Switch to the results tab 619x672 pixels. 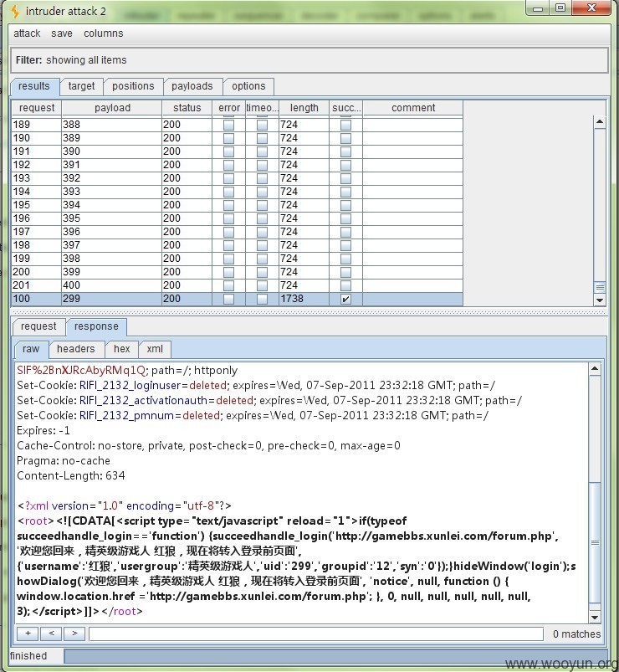pos(33,86)
